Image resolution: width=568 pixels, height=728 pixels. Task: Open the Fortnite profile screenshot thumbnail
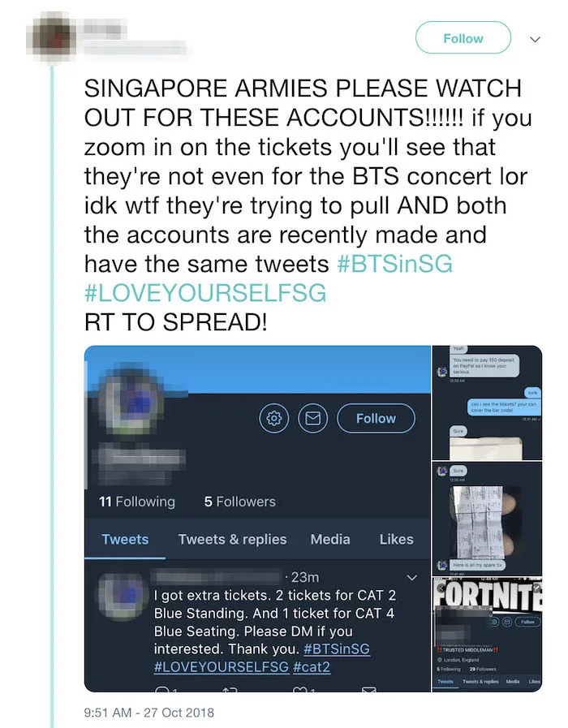[x=486, y=633]
